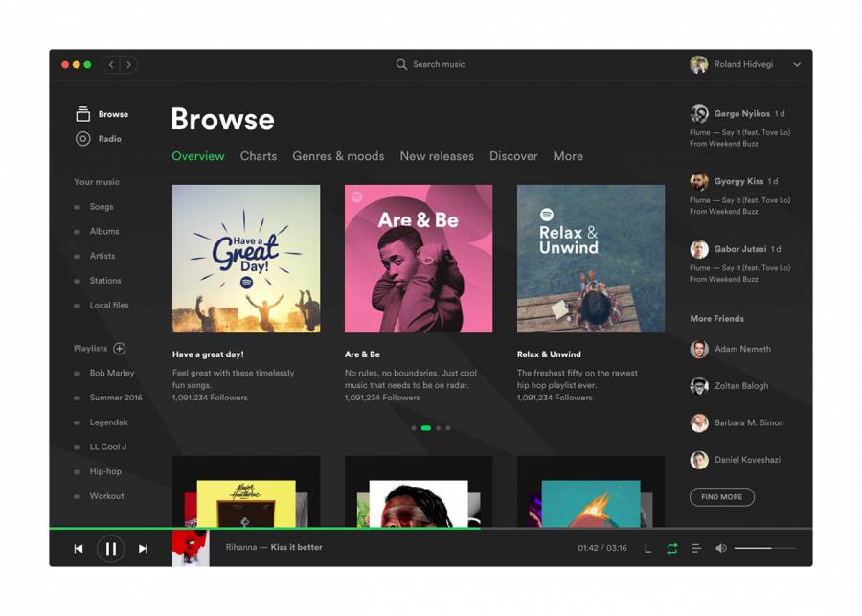Skip to the next track

pos(143,549)
